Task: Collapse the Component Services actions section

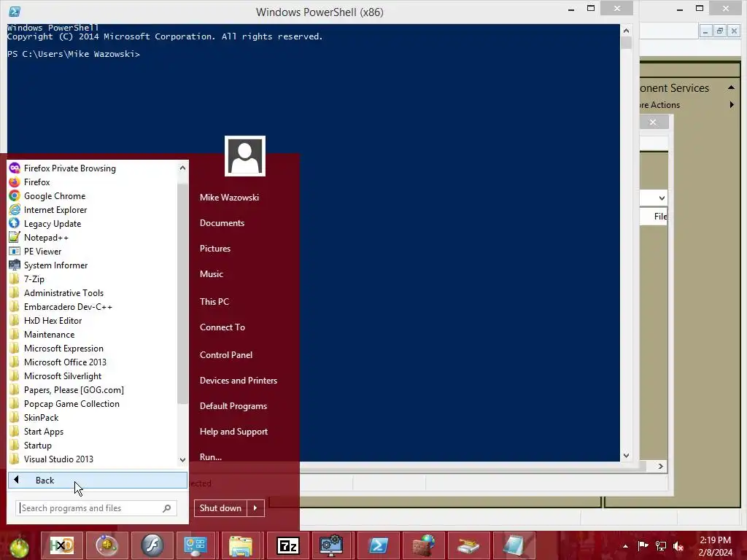Action: pyautogui.click(x=731, y=87)
